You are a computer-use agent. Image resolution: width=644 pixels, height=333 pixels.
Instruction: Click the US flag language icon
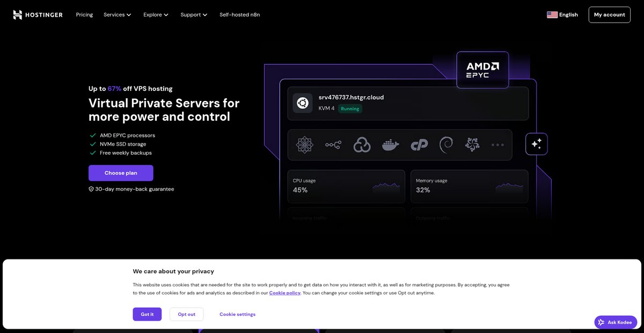coord(552,15)
